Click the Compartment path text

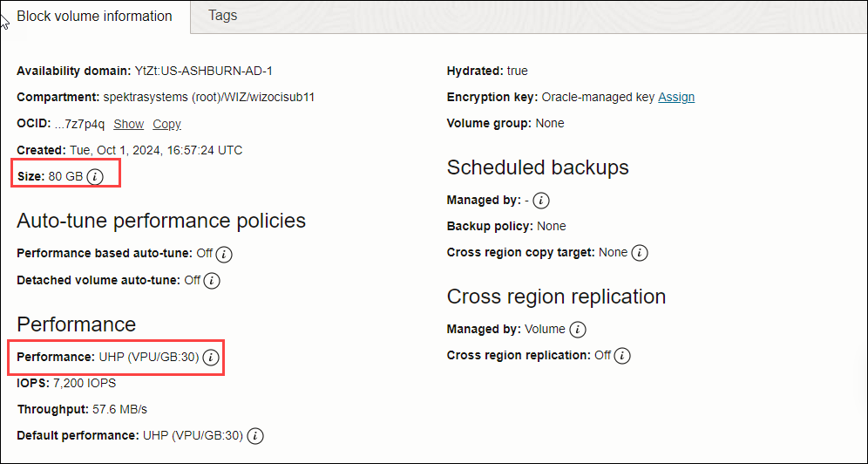208,97
